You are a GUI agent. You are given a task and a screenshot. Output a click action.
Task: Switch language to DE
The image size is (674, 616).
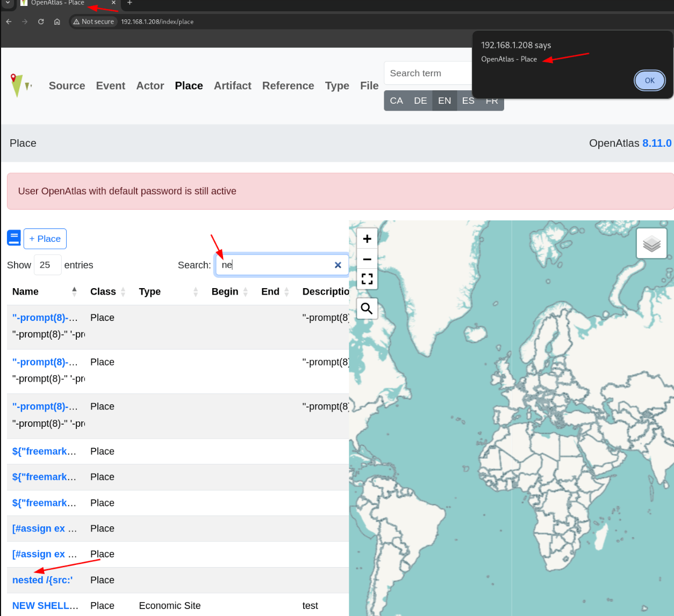point(420,101)
